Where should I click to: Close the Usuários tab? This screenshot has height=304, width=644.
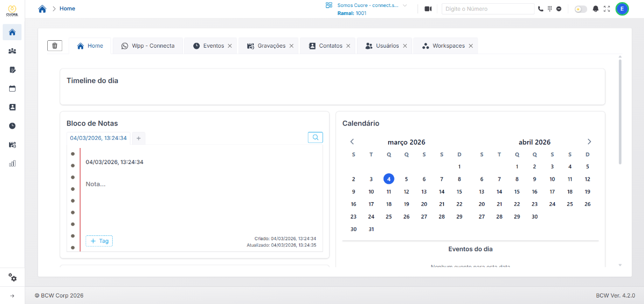pos(405,46)
